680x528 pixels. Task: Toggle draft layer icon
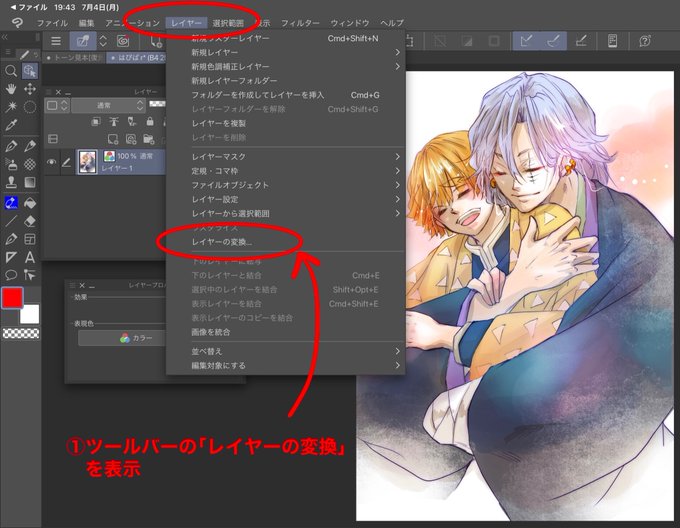coord(132,121)
